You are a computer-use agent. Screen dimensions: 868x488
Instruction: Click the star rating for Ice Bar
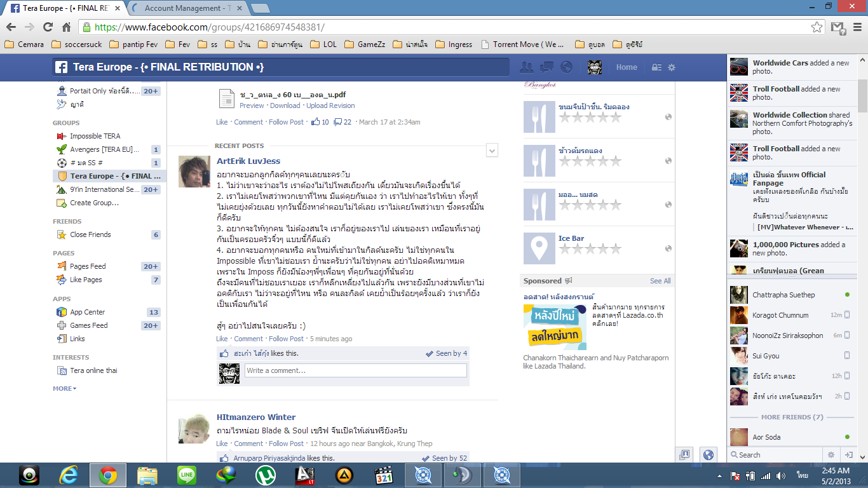click(589, 249)
